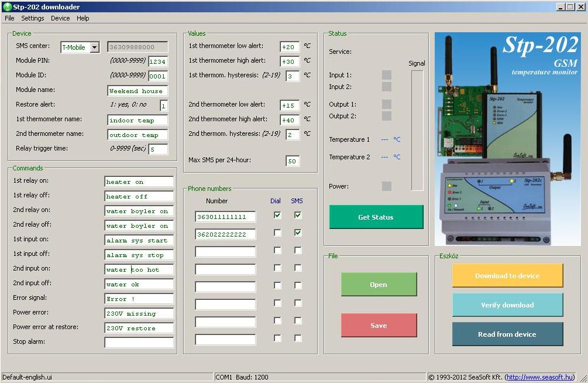Edit the 2nd relay on command field

pos(139,211)
